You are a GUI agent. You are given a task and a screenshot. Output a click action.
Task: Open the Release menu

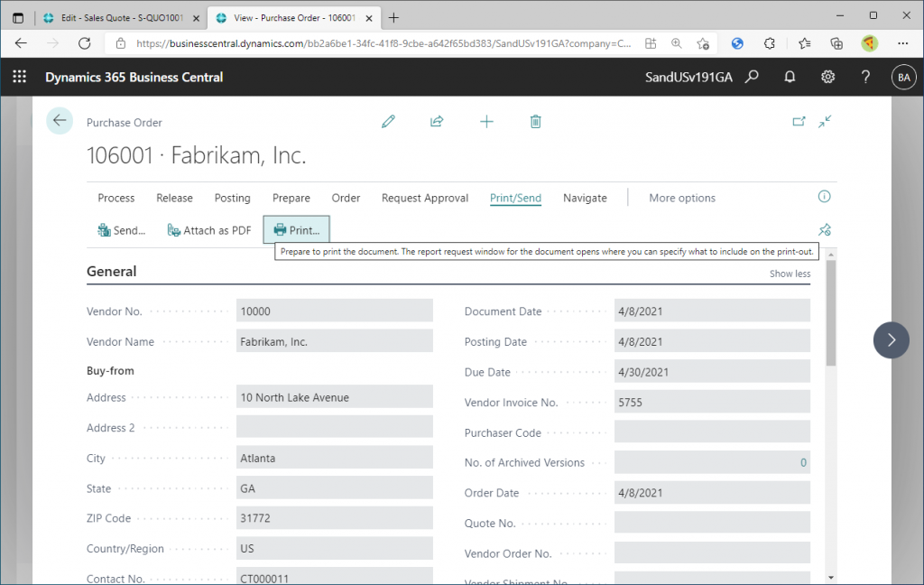click(174, 198)
